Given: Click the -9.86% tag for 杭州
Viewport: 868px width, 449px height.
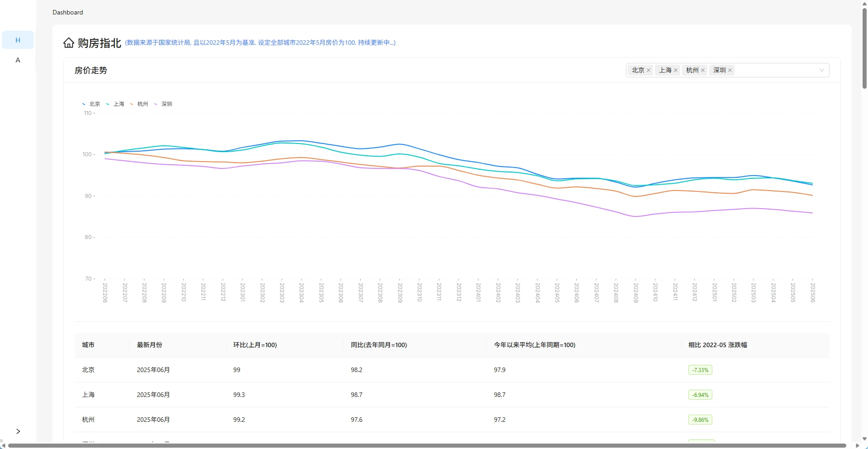Looking at the screenshot, I should pyautogui.click(x=700, y=420).
